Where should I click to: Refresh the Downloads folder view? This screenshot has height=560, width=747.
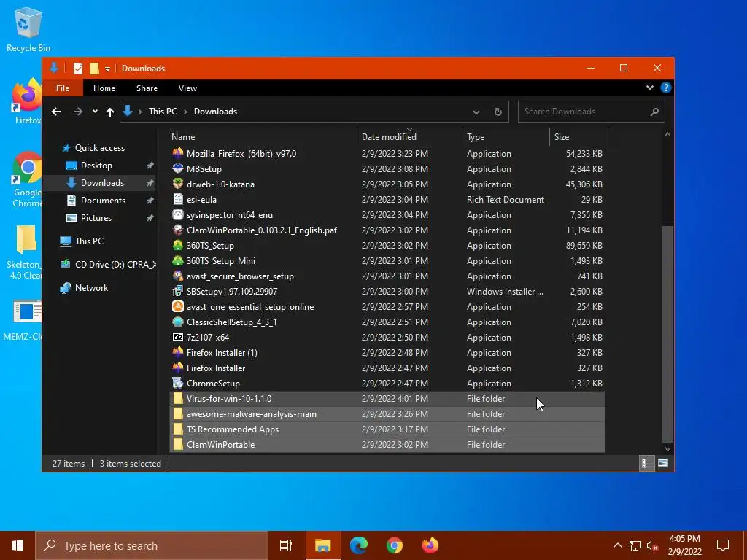coord(498,112)
